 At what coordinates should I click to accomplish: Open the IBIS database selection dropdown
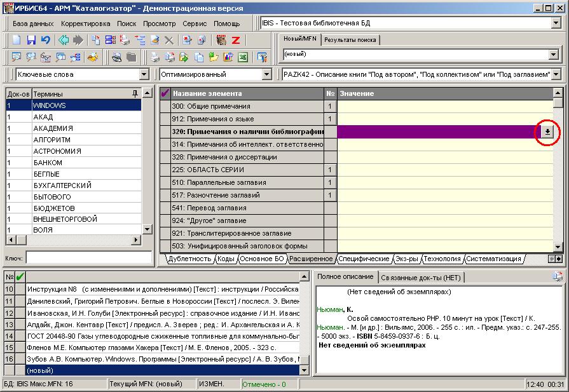[x=556, y=24]
